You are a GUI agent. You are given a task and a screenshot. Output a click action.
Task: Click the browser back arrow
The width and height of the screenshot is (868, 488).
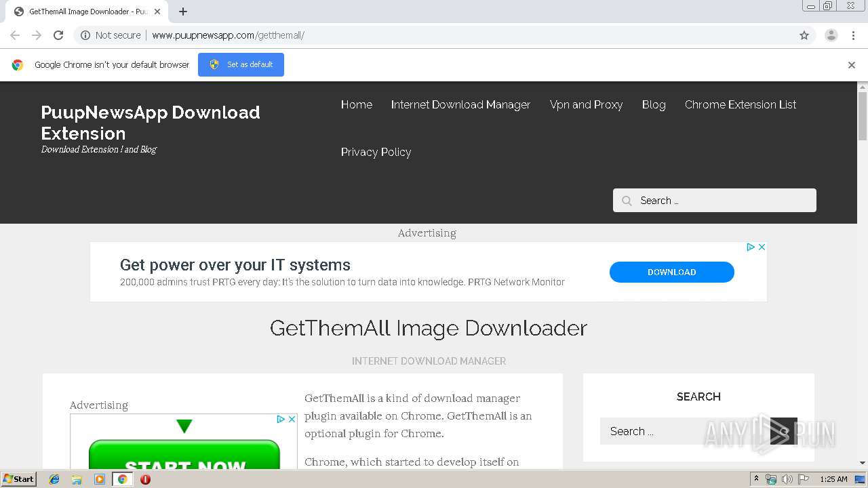point(15,35)
